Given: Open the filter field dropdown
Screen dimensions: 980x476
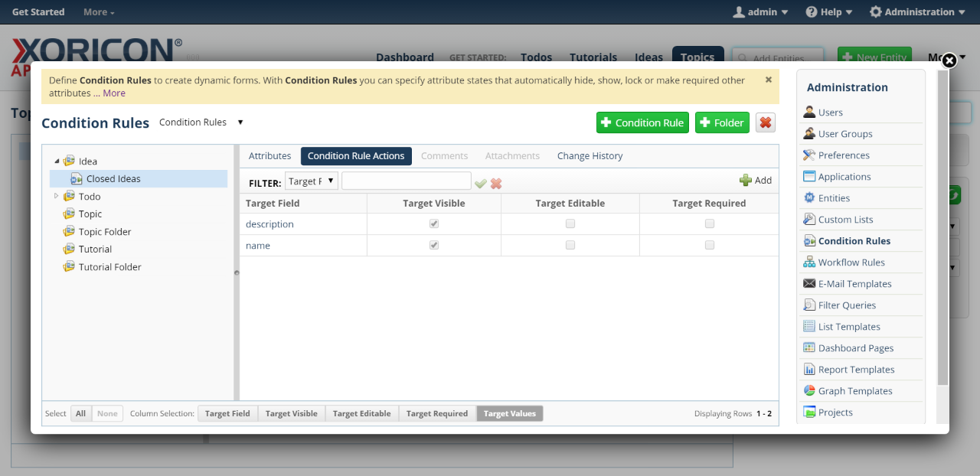Looking at the screenshot, I should click(311, 181).
